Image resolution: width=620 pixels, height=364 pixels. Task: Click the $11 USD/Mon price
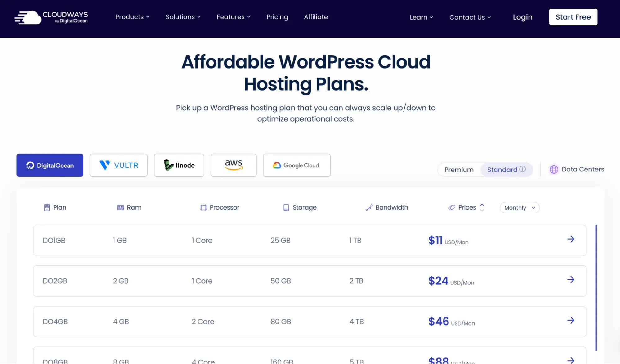point(448,241)
